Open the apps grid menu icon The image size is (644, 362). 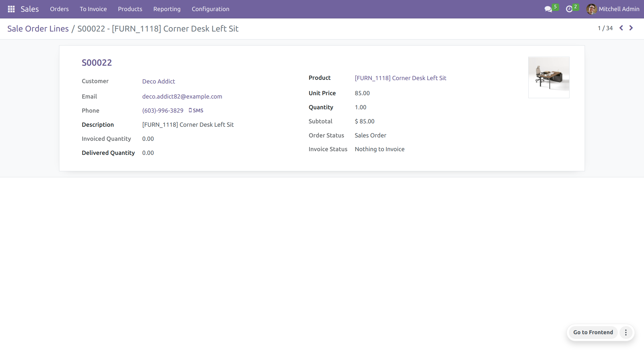pyautogui.click(x=11, y=9)
